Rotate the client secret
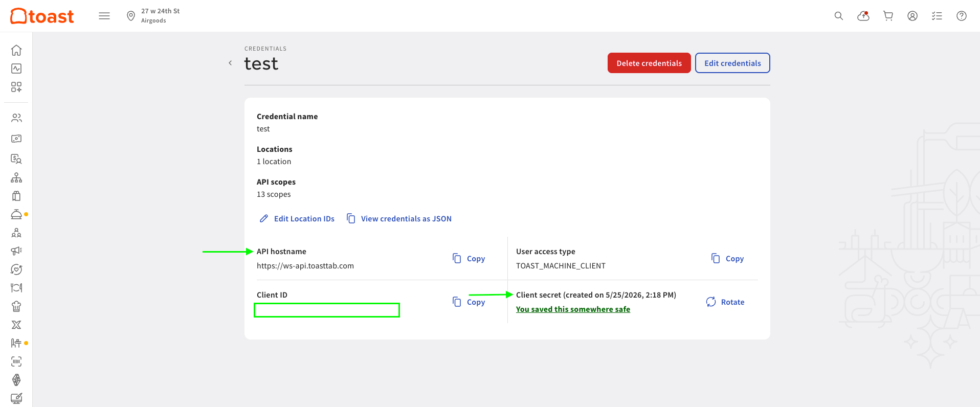 725,302
